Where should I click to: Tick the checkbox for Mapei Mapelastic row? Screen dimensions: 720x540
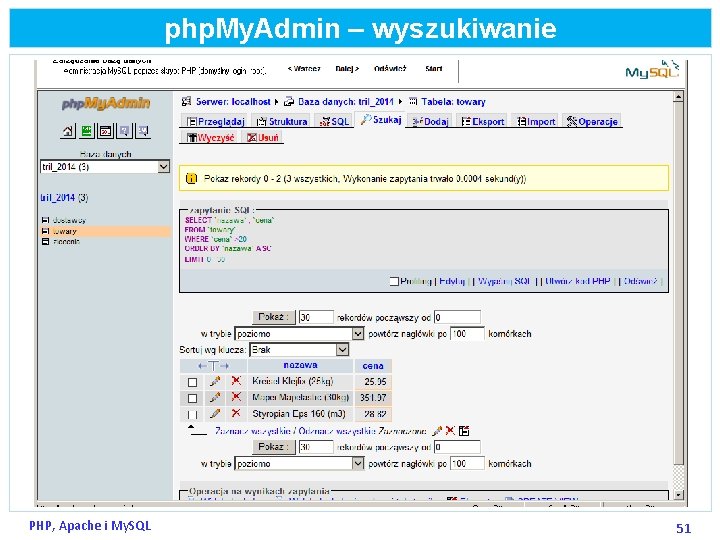(192, 398)
